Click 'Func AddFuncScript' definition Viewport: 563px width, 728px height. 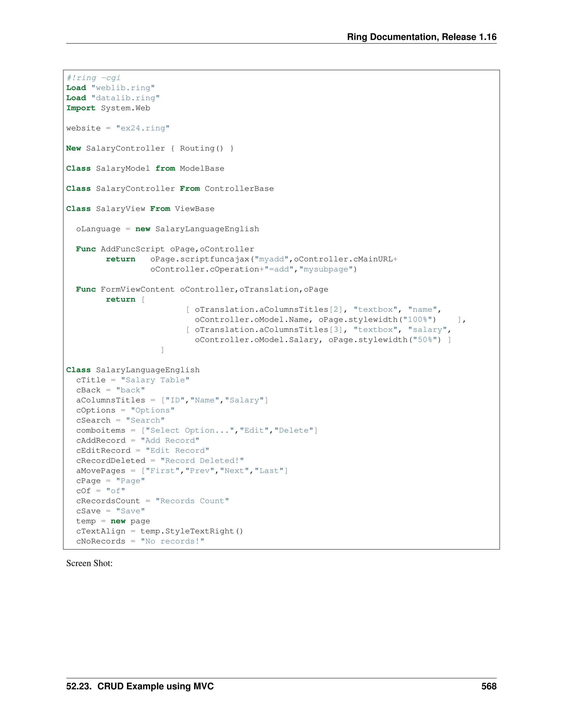[165, 249]
